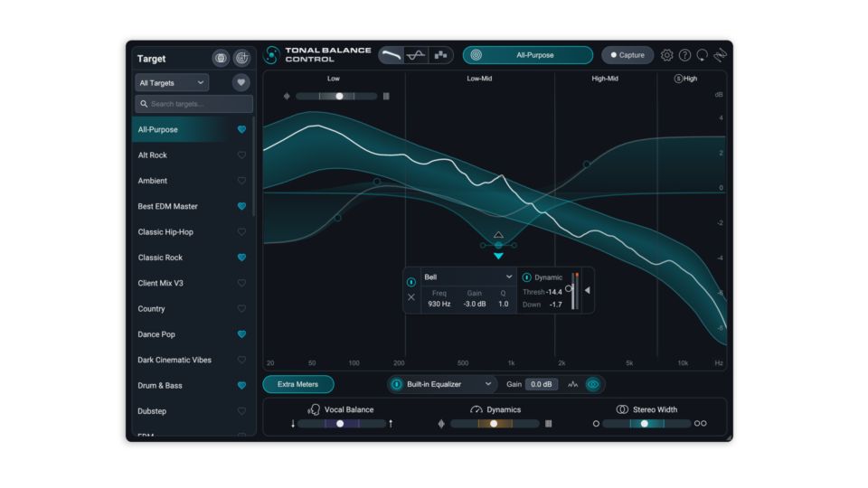Image resolution: width=868 pixels, height=488 pixels.
Task: Click the Extra Meters button
Action: pos(297,384)
